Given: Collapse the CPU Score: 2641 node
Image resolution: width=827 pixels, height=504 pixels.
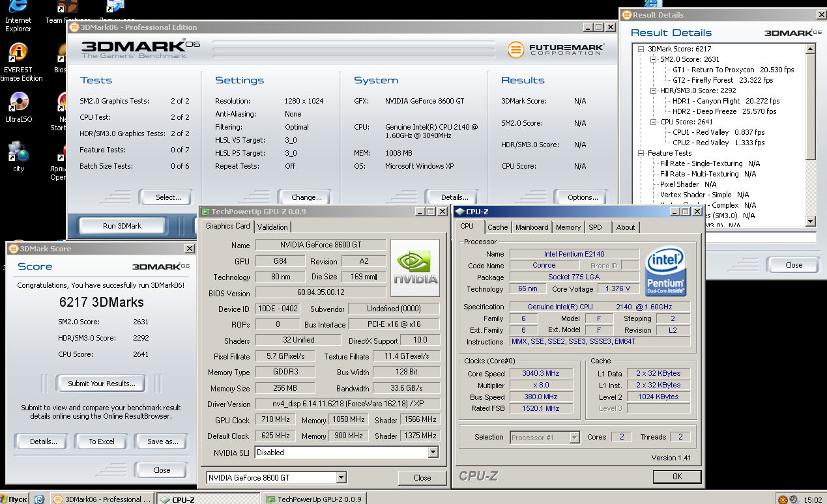Looking at the screenshot, I should point(654,122).
